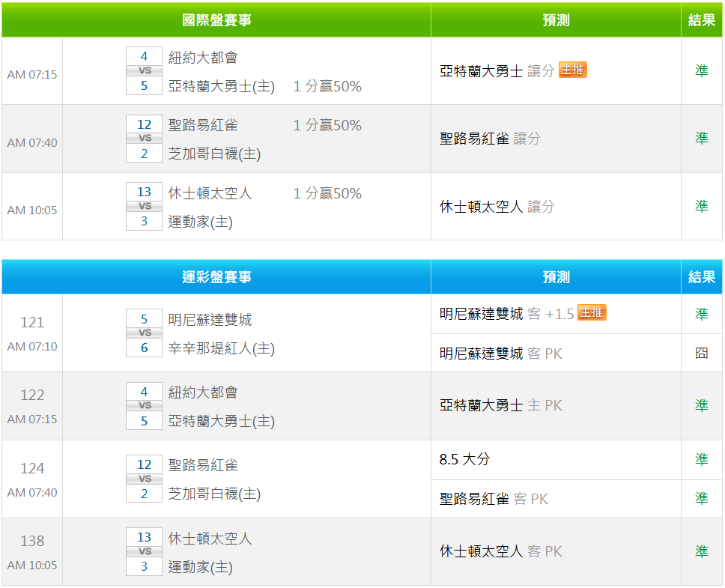Click 準 result for 聖路易紅雀 客 PK
This screenshot has width=725, height=588.
[702, 498]
